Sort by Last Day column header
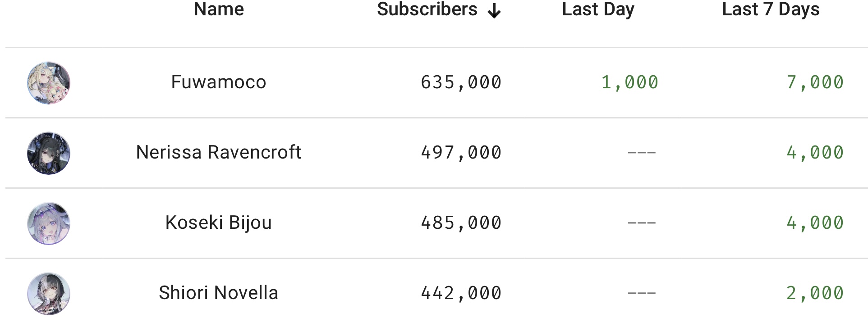Image resolution: width=868 pixels, height=327 pixels. (598, 9)
